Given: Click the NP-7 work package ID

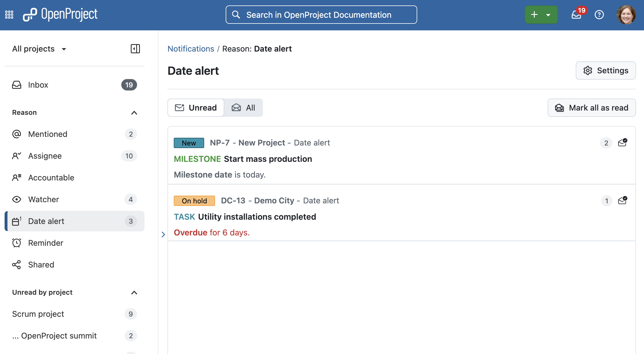Looking at the screenshot, I should click(220, 143).
